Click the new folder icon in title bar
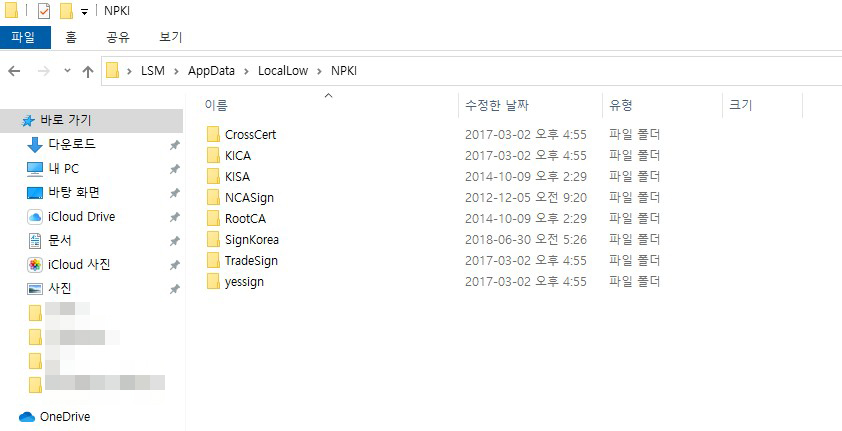The height and width of the screenshot is (431, 842). [66, 11]
